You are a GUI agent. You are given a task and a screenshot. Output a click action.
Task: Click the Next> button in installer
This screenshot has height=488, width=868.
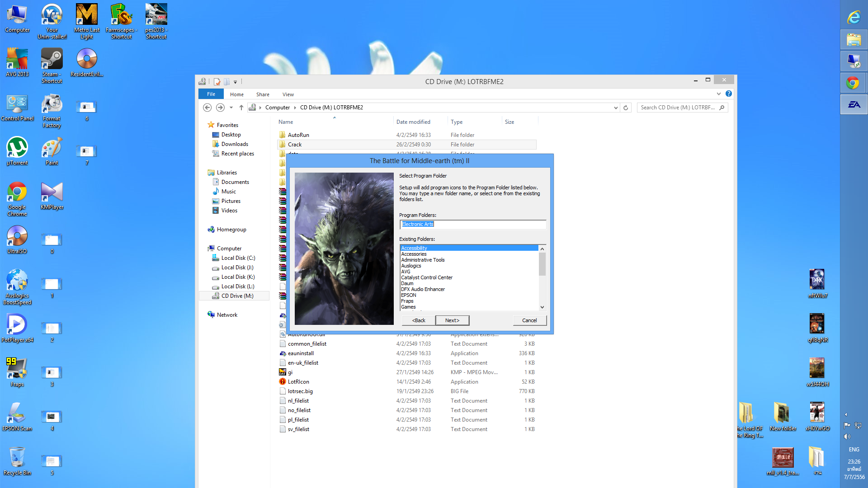(x=452, y=320)
